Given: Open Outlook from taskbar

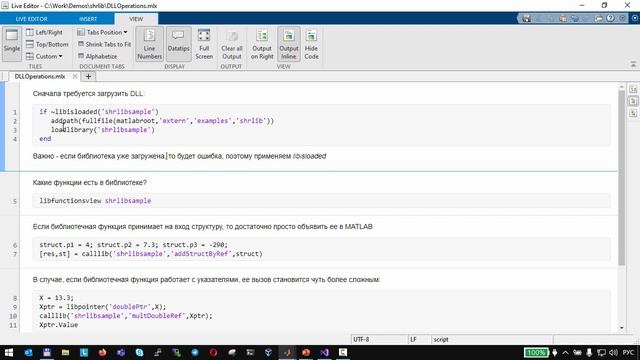Looking at the screenshot, I should point(28,353).
